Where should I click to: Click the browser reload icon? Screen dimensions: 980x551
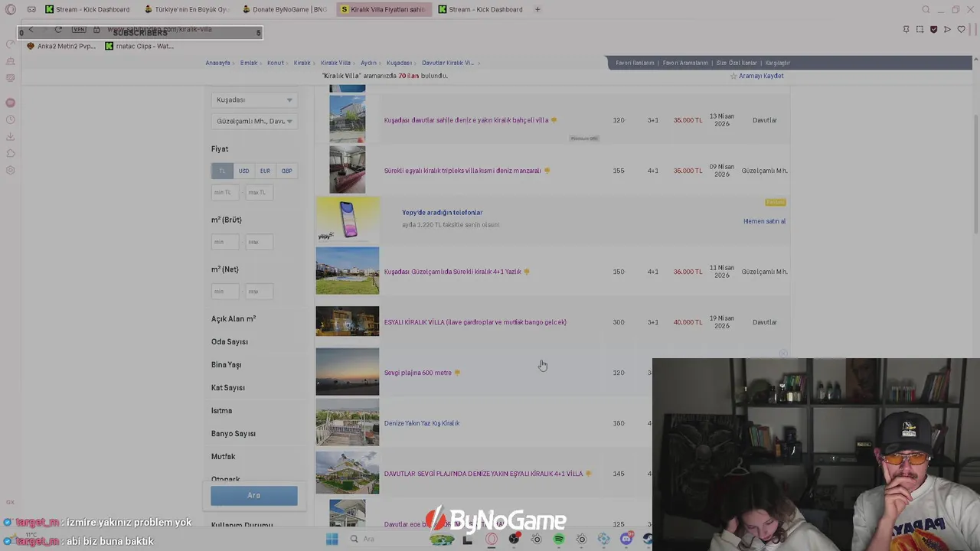click(x=58, y=29)
